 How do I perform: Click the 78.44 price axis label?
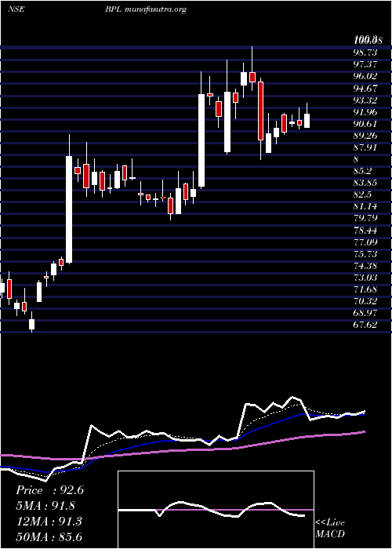(365, 231)
